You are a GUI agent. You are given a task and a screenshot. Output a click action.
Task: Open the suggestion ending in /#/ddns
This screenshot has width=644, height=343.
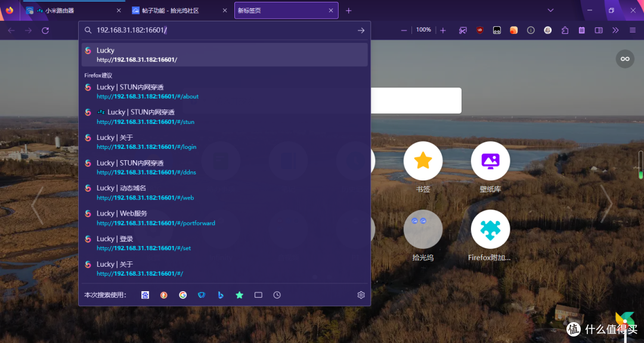pos(224,167)
